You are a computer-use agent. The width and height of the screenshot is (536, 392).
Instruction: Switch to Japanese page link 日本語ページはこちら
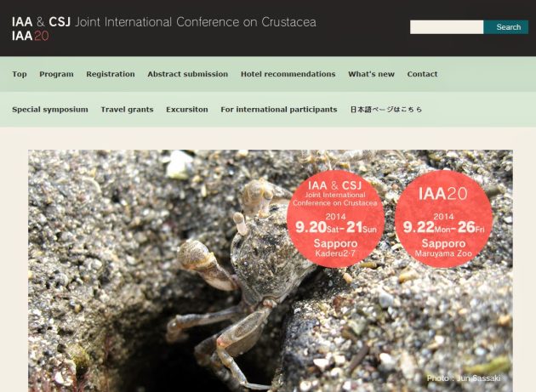386,110
